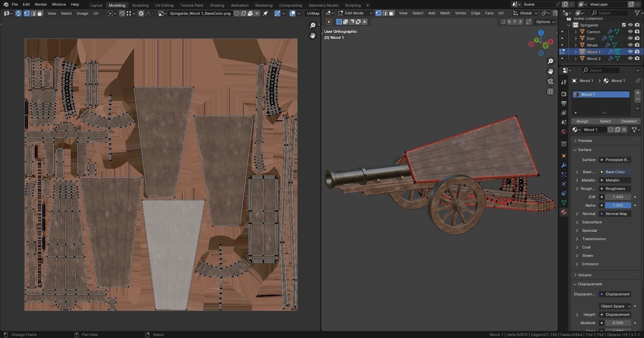Screen dimensions: 644x338
Task: Click the UV editor pan hand icon
Action: (313, 36)
